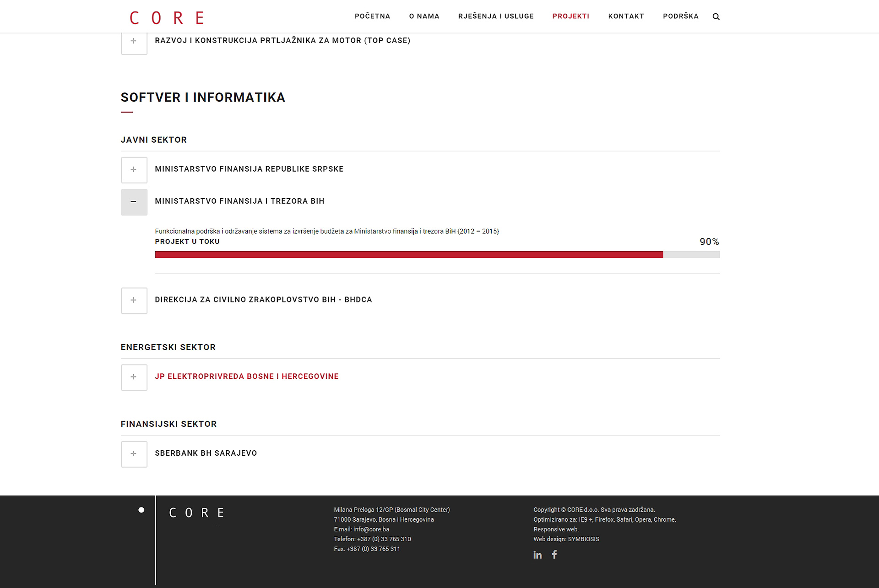Open the O nama menu item
Image resolution: width=879 pixels, height=588 pixels.
coord(424,16)
